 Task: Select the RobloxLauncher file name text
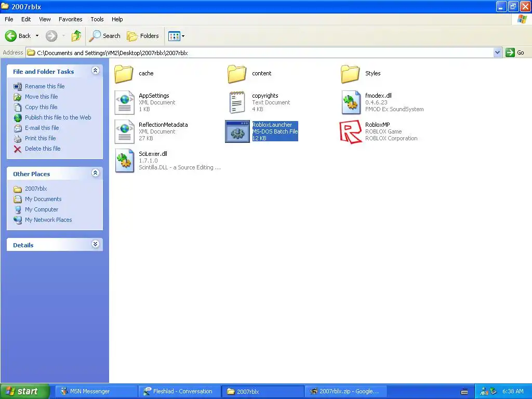click(272, 125)
